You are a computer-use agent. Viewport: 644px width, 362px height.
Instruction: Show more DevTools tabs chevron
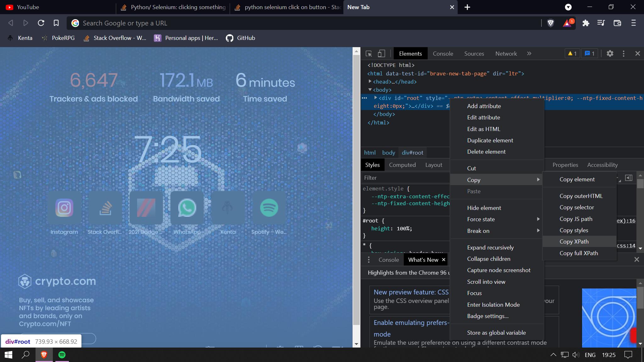[x=529, y=53]
